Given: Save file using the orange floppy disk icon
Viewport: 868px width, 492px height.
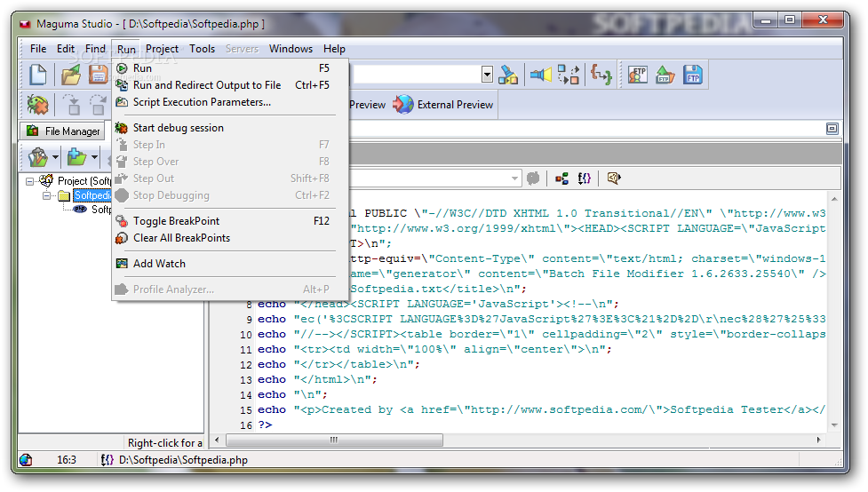Looking at the screenshot, I should point(100,75).
